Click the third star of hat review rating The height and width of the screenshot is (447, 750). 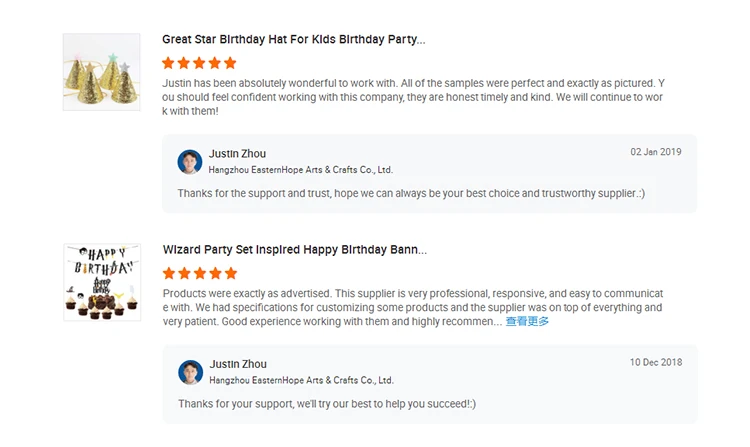(x=200, y=63)
